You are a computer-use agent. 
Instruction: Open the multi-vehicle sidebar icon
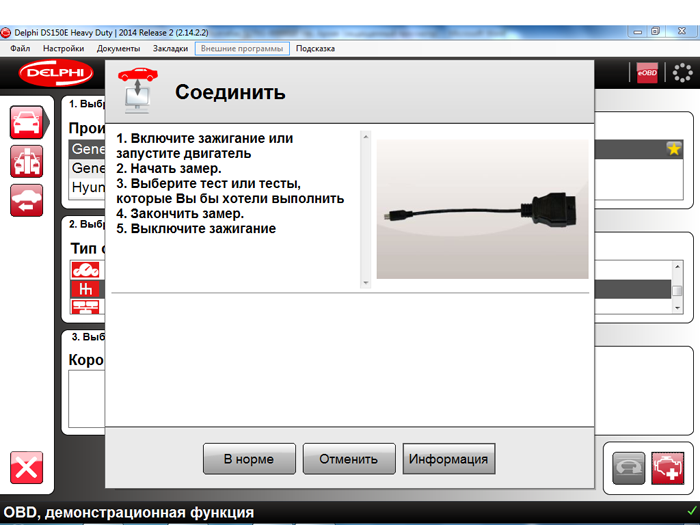[27, 161]
